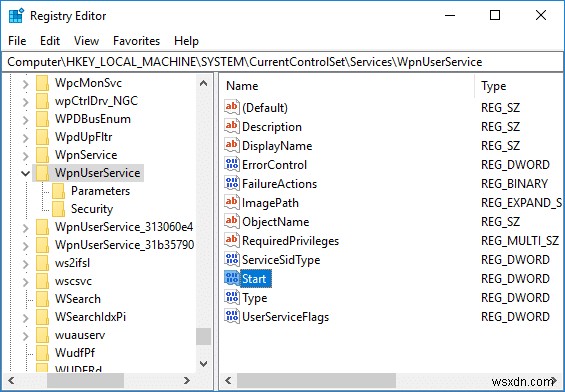Click the values pane horizontal scrollbar thumb

point(316,380)
